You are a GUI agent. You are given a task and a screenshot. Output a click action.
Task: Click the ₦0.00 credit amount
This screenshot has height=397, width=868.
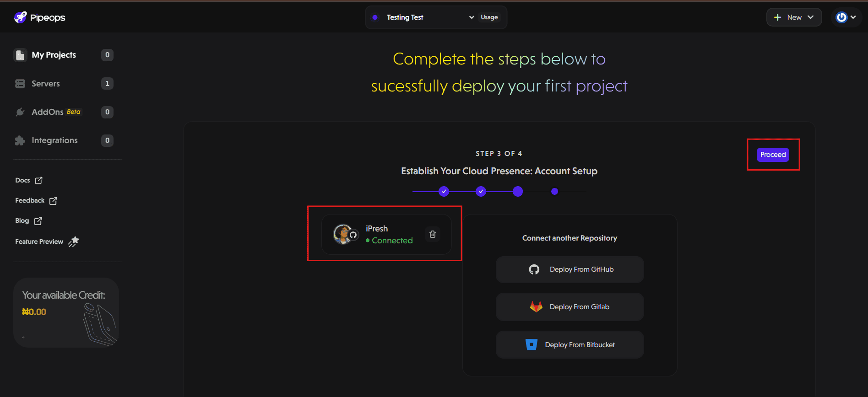point(34,312)
